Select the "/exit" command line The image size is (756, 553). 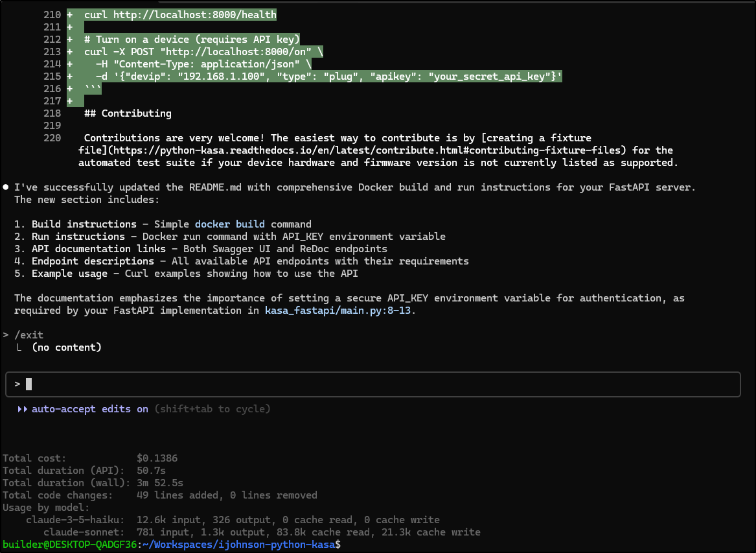click(x=29, y=335)
